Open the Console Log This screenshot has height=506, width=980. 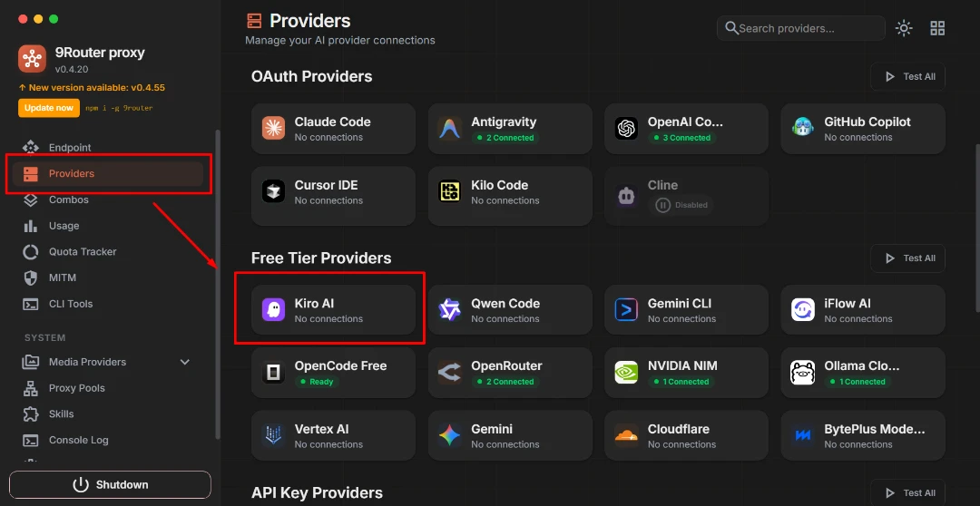pos(107,440)
